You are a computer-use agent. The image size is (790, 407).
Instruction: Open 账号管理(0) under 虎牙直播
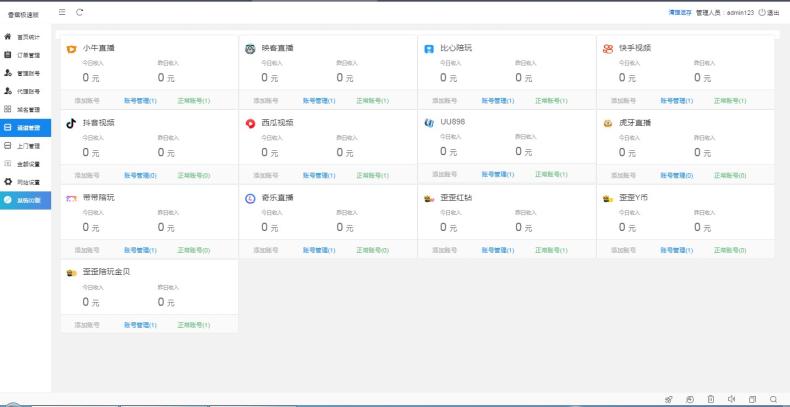(x=677, y=175)
